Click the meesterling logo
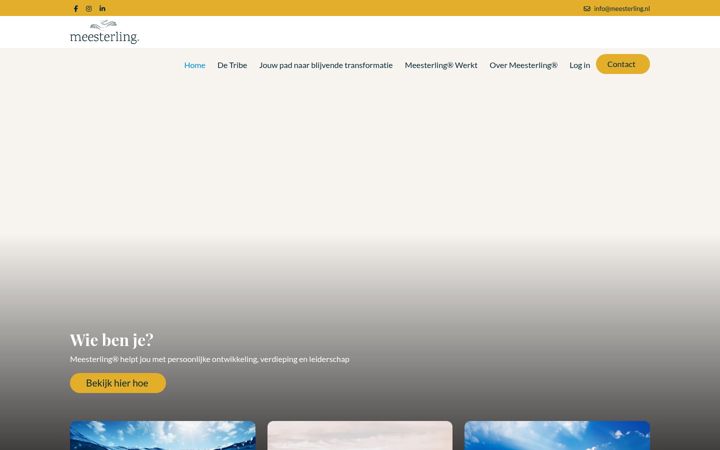The image size is (720, 450). coord(104,32)
